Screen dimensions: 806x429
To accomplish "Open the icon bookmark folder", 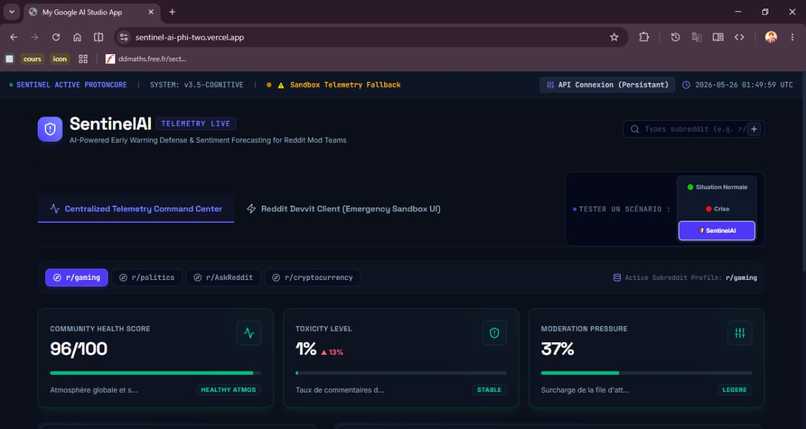I will tap(60, 59).
